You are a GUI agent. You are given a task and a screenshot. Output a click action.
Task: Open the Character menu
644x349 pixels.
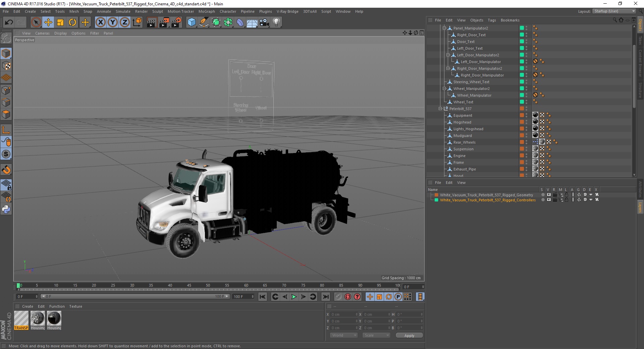click(x=228, y=11)
